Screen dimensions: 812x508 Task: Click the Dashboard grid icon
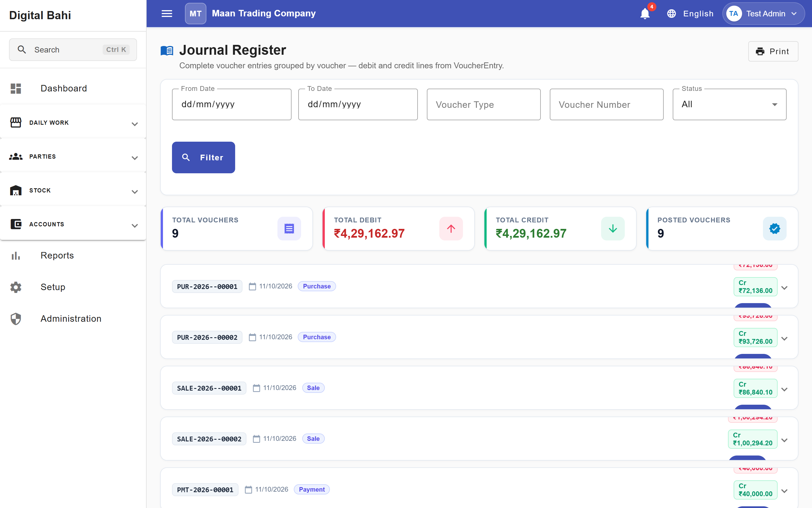coord(16,88)
